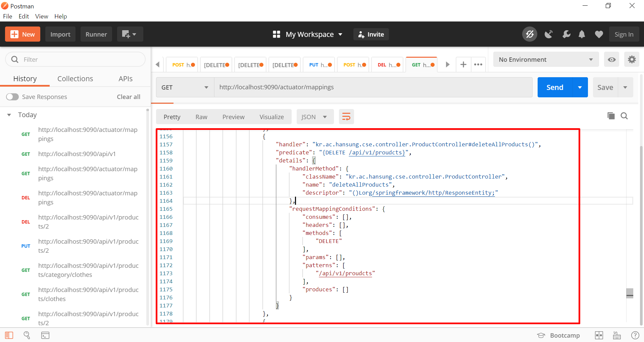Open Find and Replace icon

[x=27, y=335]
